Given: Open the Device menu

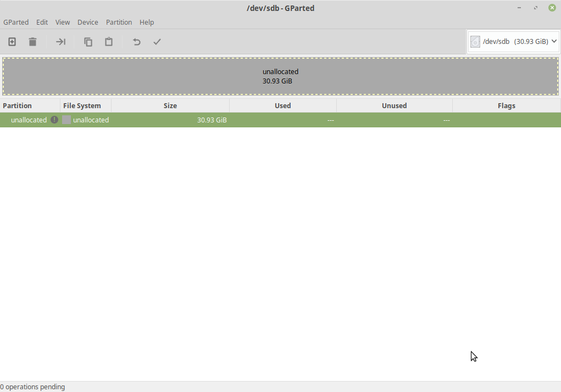Looking at the screenshot, I should 88,22.
